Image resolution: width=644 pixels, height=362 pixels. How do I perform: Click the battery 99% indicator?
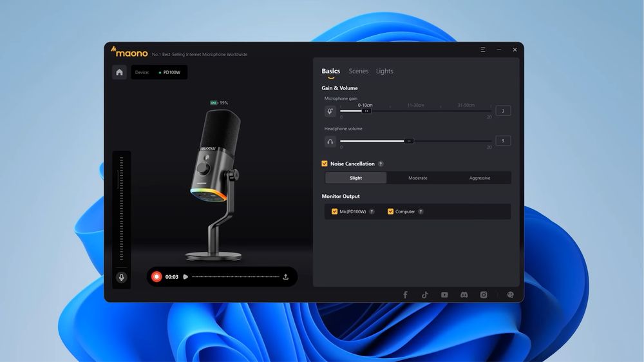(219, 102)
